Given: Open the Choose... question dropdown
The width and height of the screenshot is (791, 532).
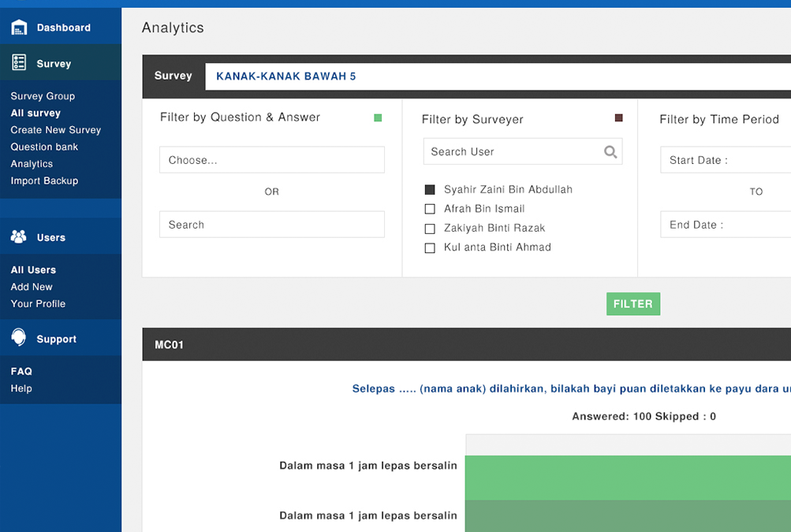Looking at the screenshot, I should click(272, 160).
